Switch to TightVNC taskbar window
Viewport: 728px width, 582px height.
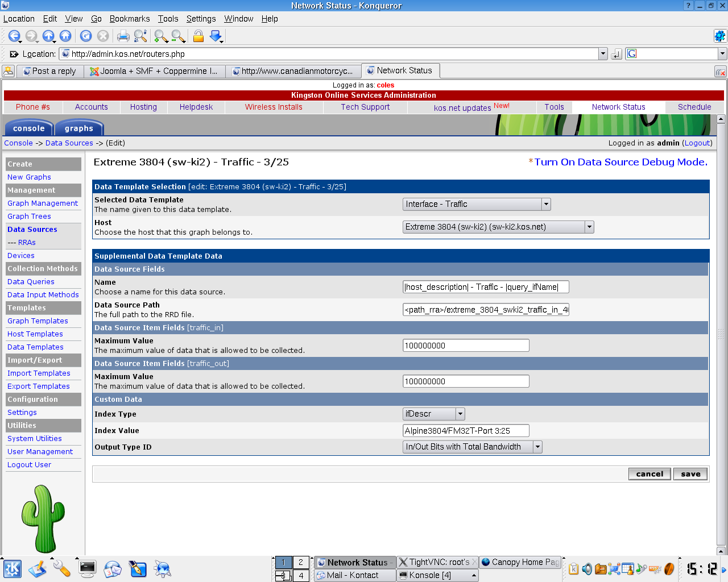[437, 562]
